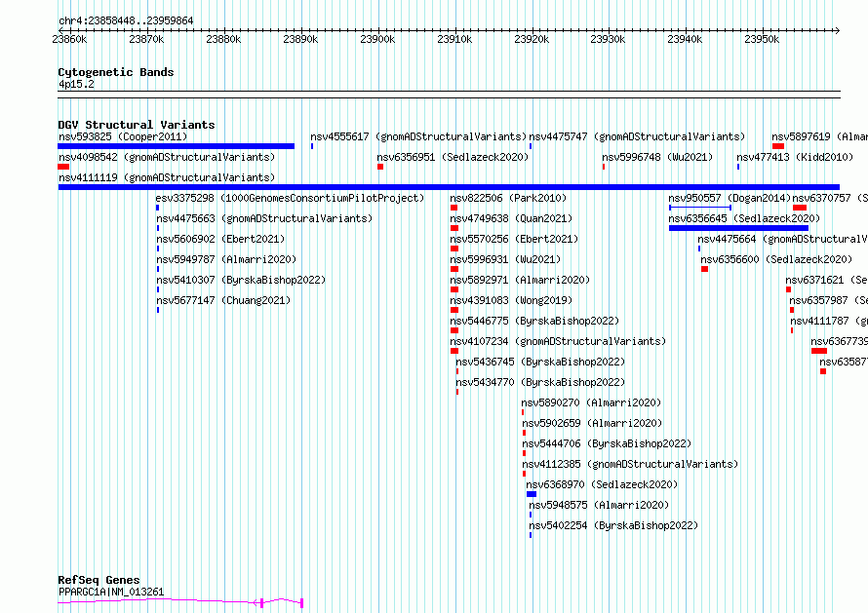Select nsv5446775 (ByrskaBishop2022) variant
868x613 pixels.
pos(534,321)
